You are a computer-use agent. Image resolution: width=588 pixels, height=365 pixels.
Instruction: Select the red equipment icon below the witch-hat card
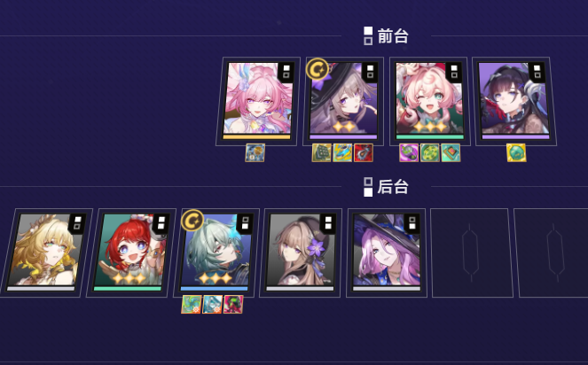(364, 153)
